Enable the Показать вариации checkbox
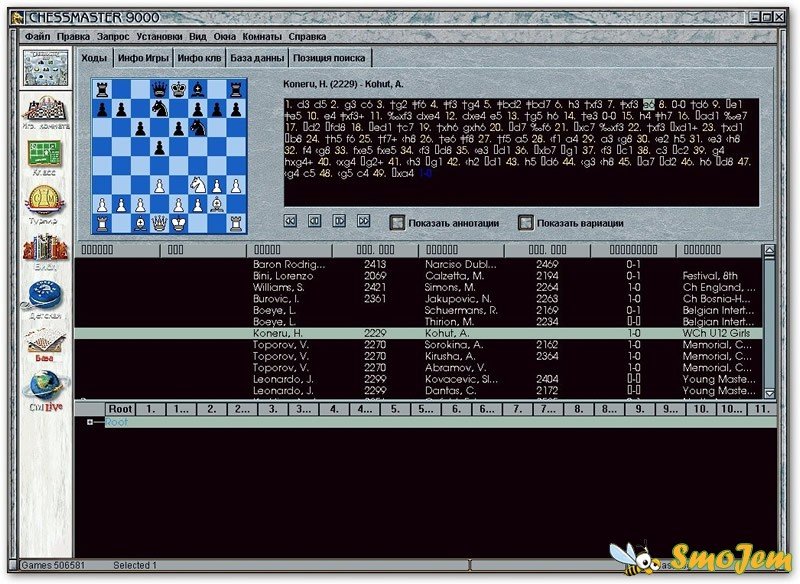This screenshot has height=584, width=800. point(526,222)
